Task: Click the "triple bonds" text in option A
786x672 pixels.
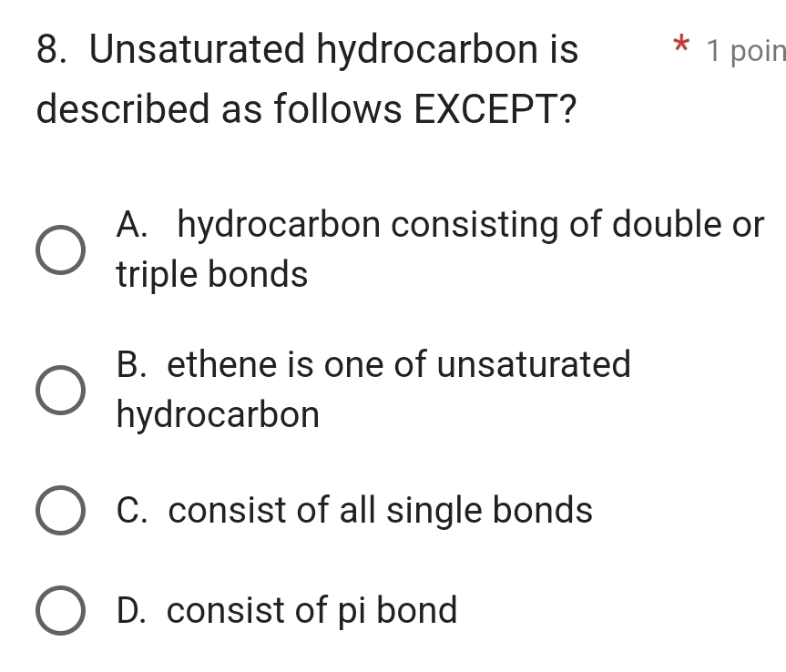Action: (x=212, y=274)
